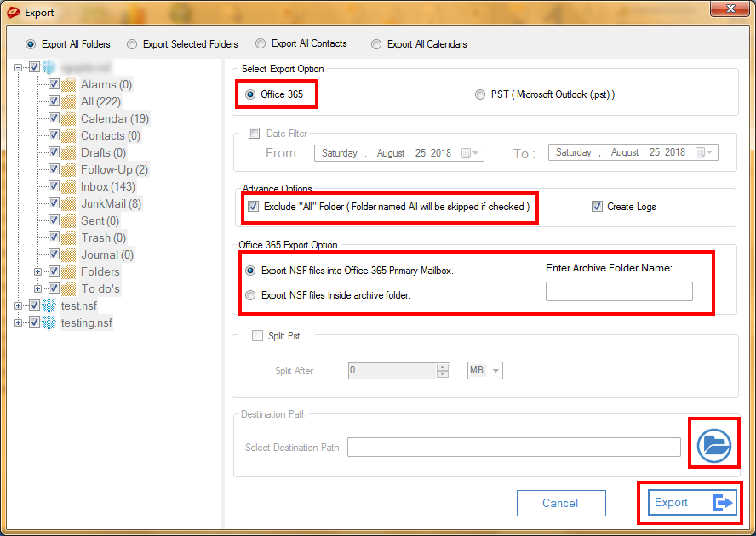Viewport: 756px width, 536px height.
Task: Click the testing.nsf database icon
Action: tap(49, 323)
